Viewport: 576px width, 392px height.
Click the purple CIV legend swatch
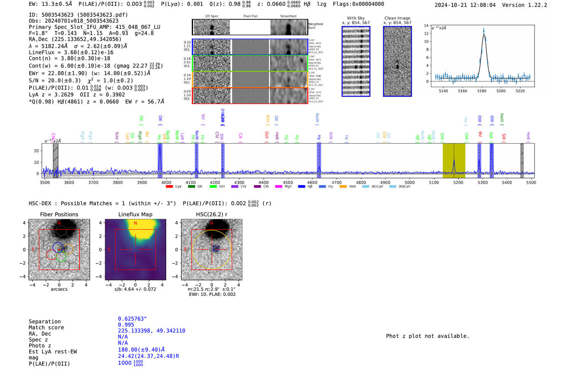coord(235,186)
